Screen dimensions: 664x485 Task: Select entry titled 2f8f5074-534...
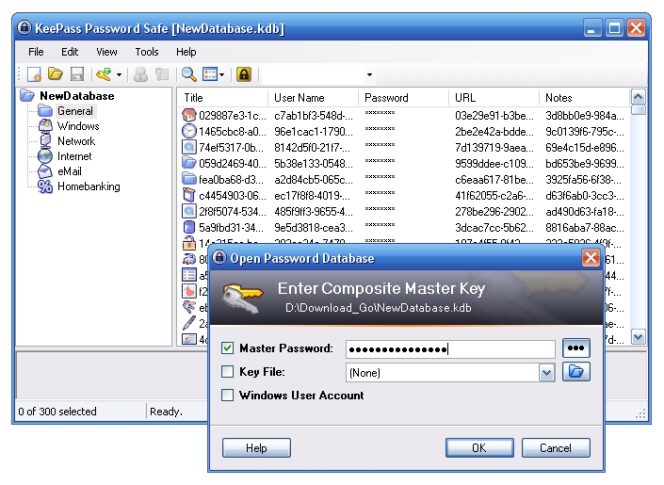(x=233, y=211)
